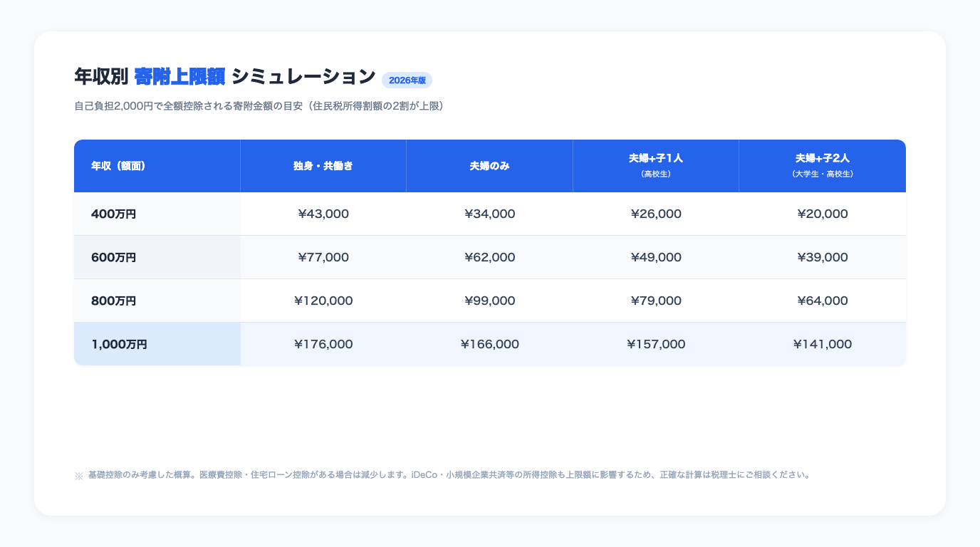
Task: Select the ¥62,000 value cell
Action: click(490, 257)
